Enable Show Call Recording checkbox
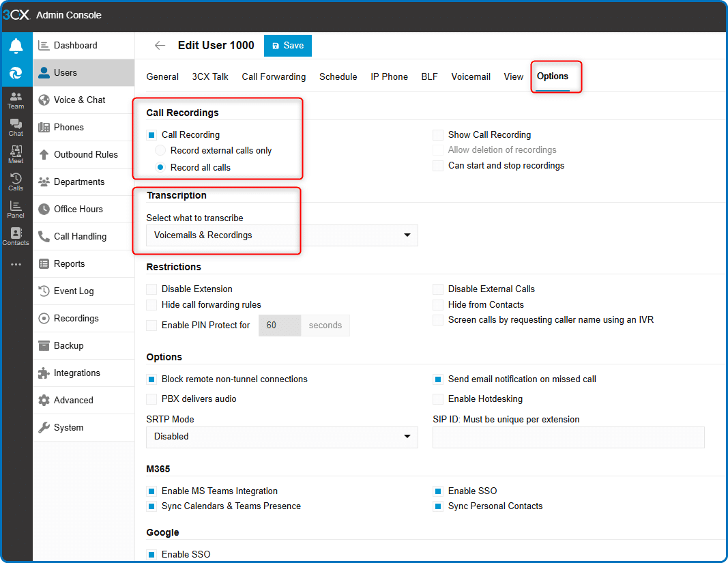The height and width of the screenshot is (563, 728). pyautogui.click(x=438, y=135)
